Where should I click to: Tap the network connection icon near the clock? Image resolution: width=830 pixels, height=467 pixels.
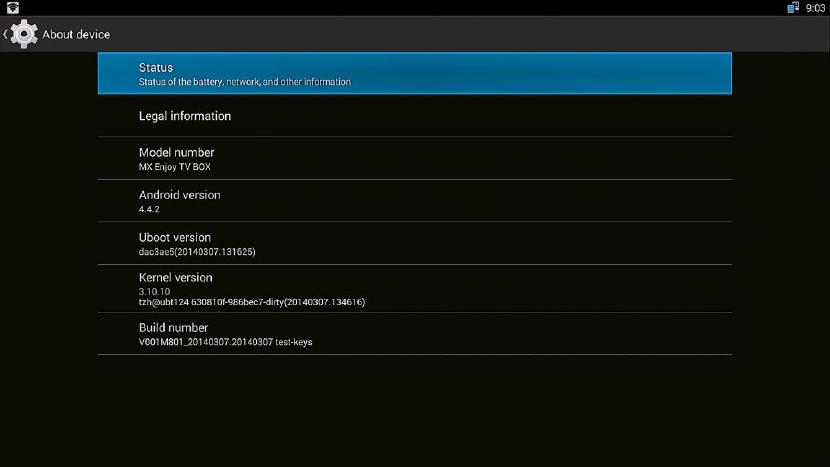pos(792,7)
